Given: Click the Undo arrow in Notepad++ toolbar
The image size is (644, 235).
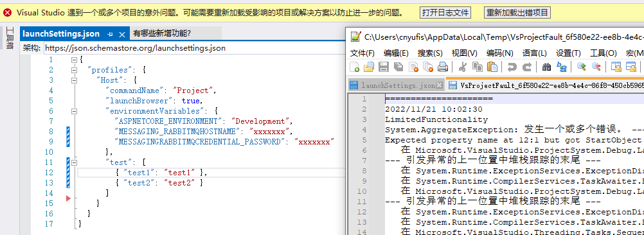Looking at the screenshot, I should tap(512, 66).
